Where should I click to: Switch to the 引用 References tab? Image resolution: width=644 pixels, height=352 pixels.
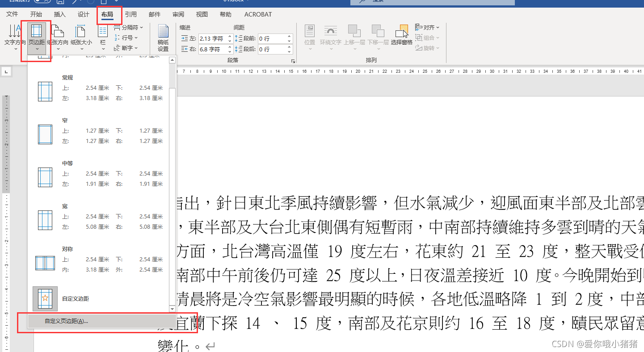[131, 14]
